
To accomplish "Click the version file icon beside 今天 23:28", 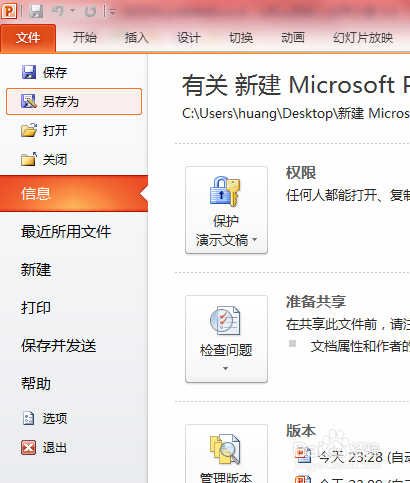I will (303, 455).
